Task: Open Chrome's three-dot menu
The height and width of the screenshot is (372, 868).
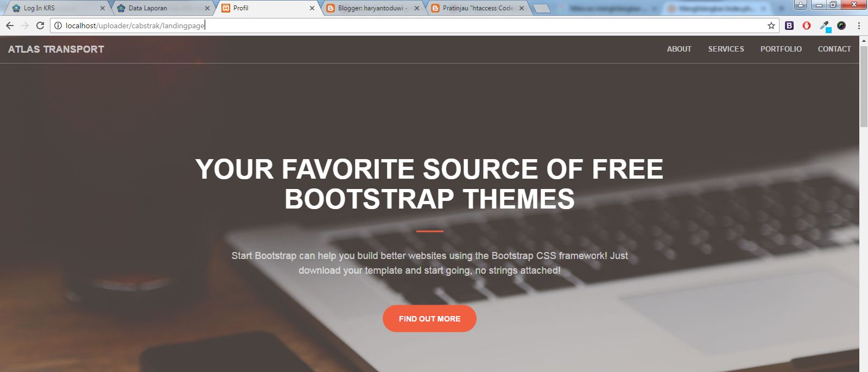Action: pyautogui.click(x=859, y=26)
